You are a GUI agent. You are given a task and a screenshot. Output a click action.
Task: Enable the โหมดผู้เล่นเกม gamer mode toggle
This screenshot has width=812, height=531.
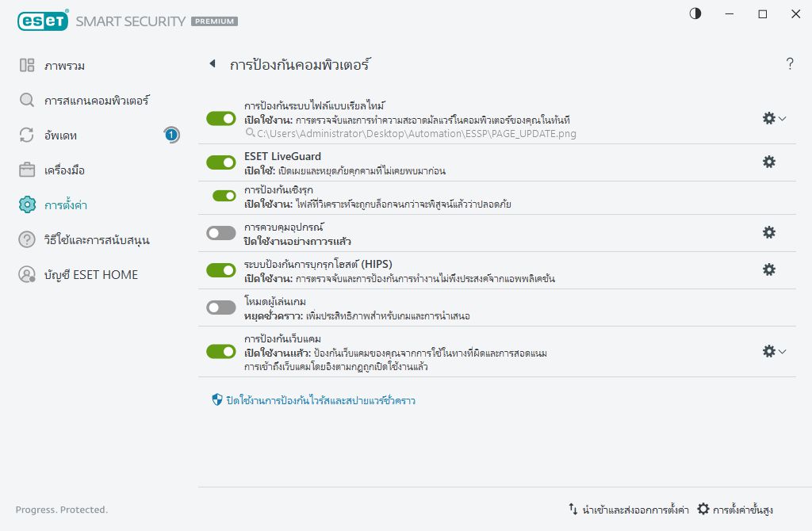(221, 307)
